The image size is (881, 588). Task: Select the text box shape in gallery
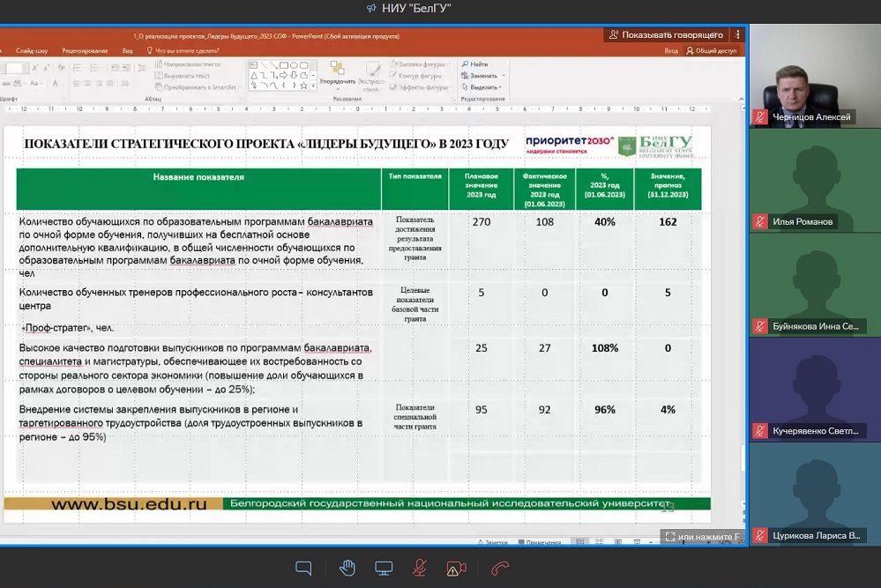coord(254,65)
